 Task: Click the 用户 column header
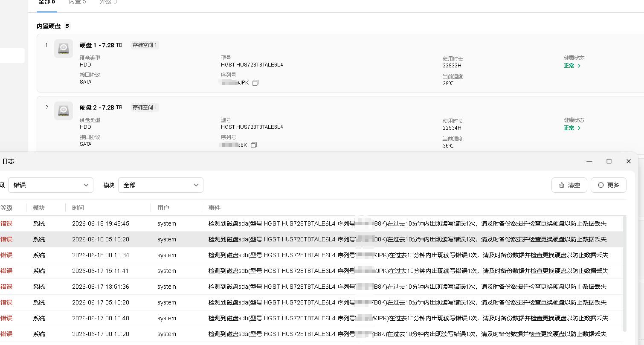coord(163,208)
